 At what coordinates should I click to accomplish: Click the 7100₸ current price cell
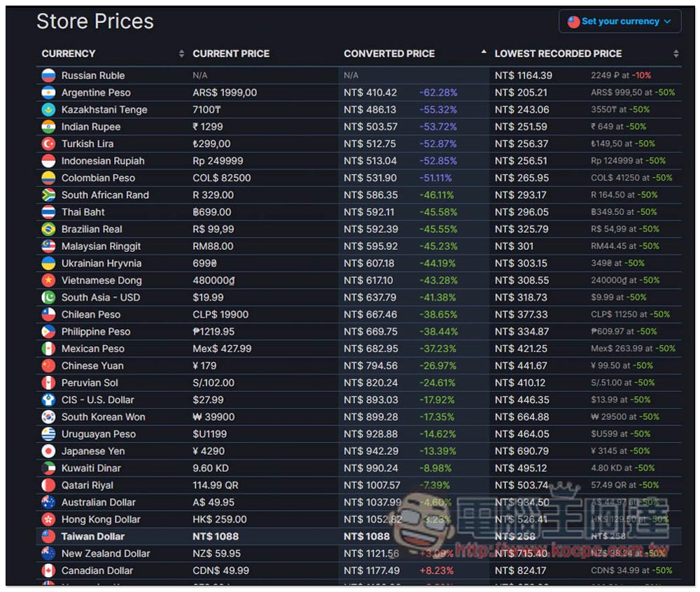[x=206, y=109]
